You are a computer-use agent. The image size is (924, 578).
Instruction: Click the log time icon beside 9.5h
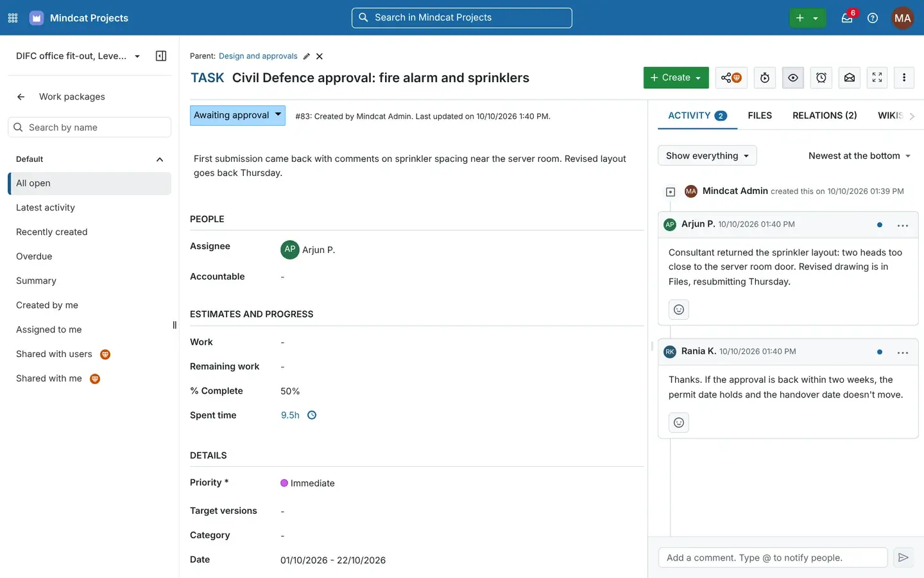[x=312, y=416]
